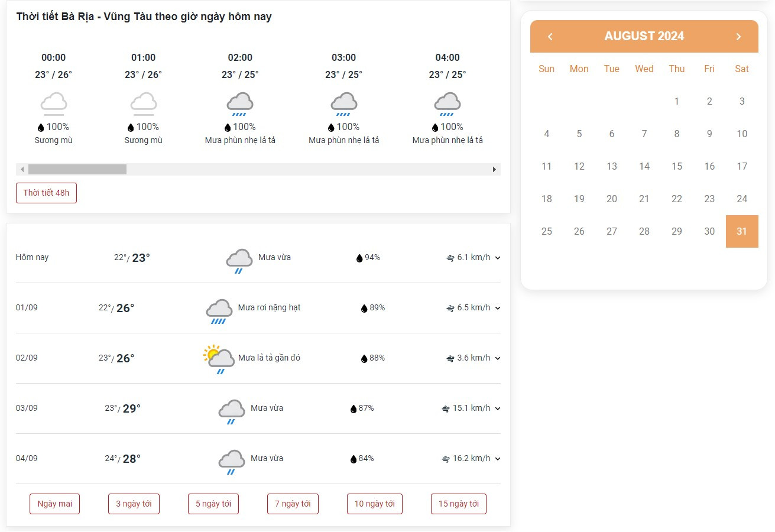Image resolution: width=775 pixels, height=532 pixels.
Task: Click the Mưa lả tả gần đó description
Action: point(269,358)
